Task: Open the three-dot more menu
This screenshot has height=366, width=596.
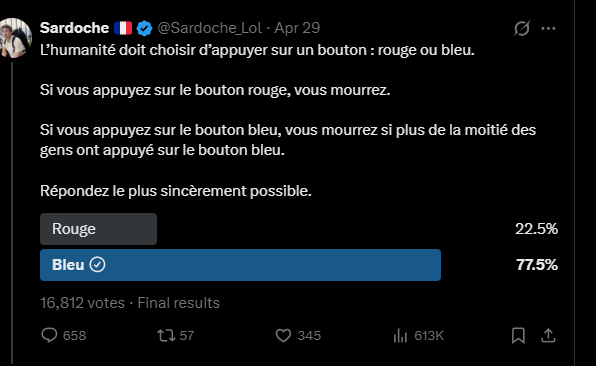Action: pos(548,29)
